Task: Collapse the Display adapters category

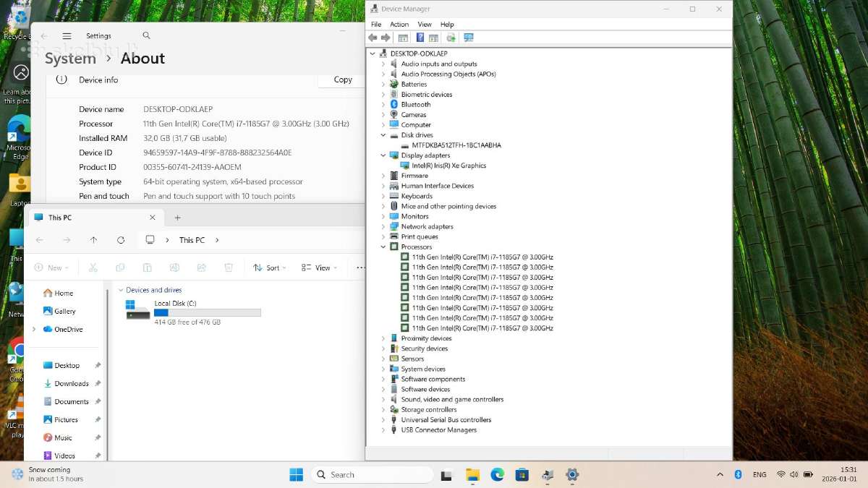Action: [383, 155]
